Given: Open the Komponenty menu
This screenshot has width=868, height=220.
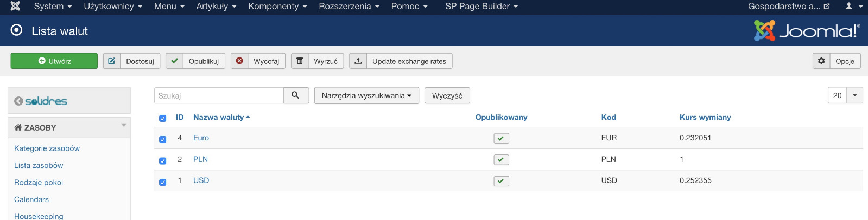Looking at the screenshot, I should pos(277,7).
